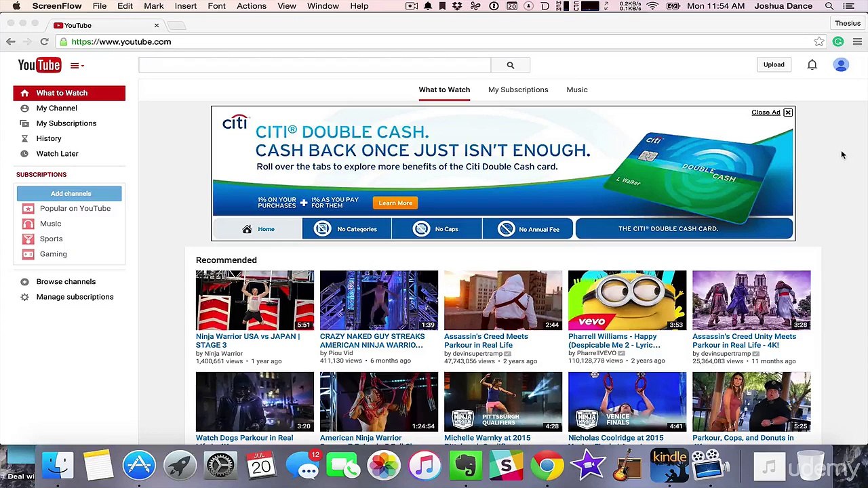Open the Watch Dogs Parkour thumbnail
Viewport: 868px width, 488px height.
pos(255,401)
